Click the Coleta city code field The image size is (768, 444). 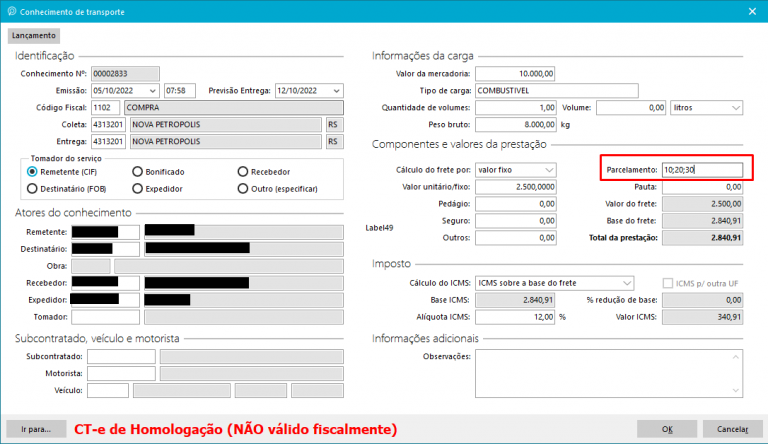[x=108, y=124]
